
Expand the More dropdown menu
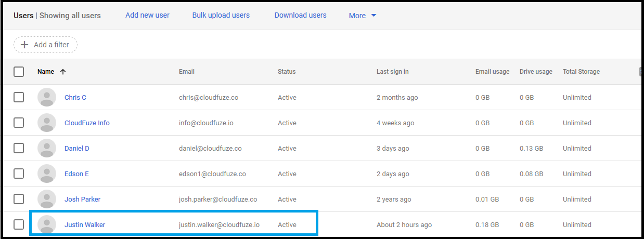(x=363, y=16)
